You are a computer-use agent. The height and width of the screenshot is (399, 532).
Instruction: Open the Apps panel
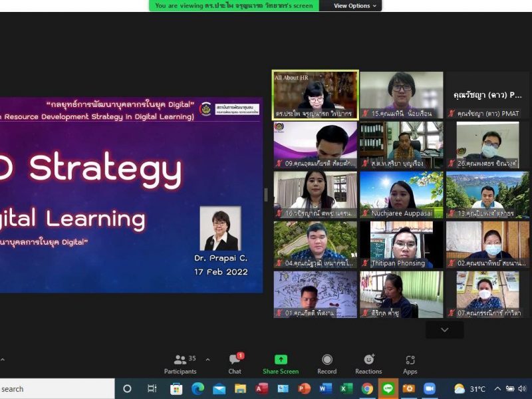[x=410, y=363]
